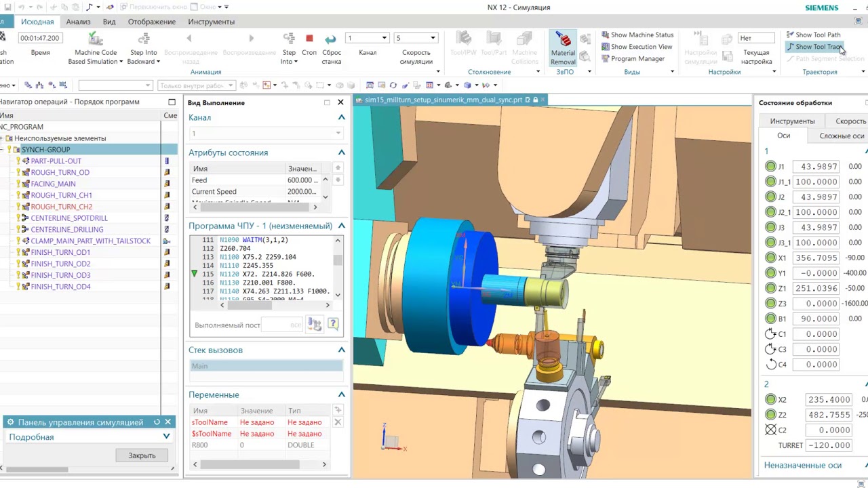The image size is (868, 488).
Task: Toggle Show Tool Trace
Action: point(814,47)
